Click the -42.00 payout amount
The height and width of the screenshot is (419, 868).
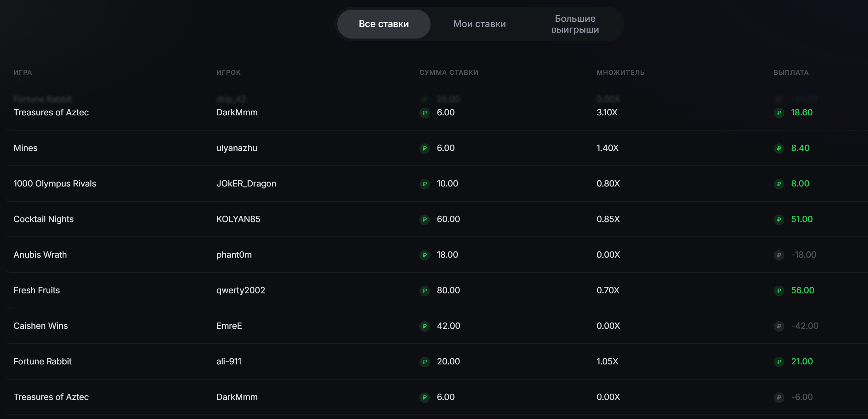[x=804, y=326]
